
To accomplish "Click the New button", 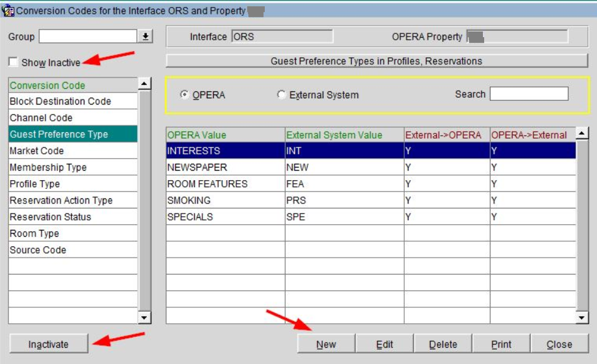I will pyautogui.click(x=326, y=344).
